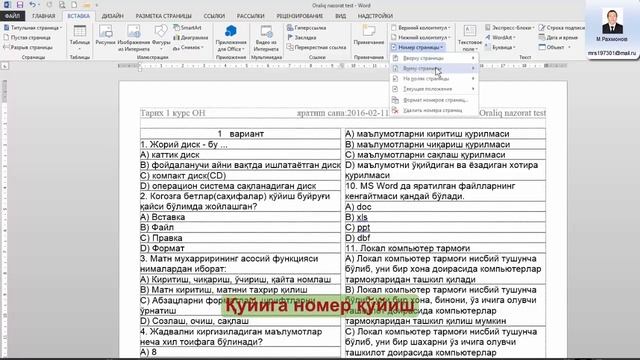
Task: Click answer 'A) doc'
Action: pos(358,207)
